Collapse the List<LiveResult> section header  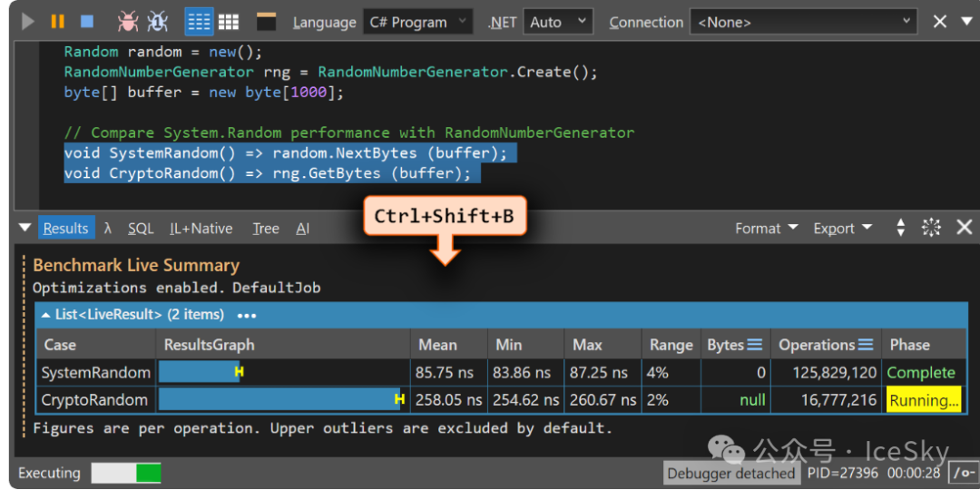(x=45, y=315)
